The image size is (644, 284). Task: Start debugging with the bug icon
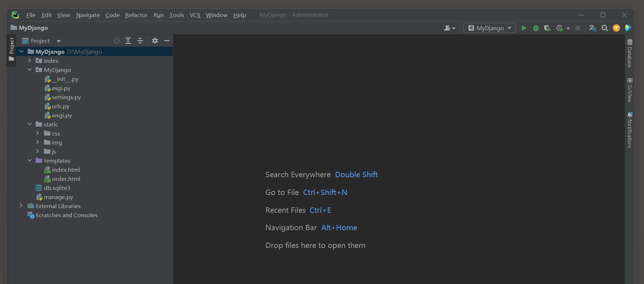coord(535,28)
